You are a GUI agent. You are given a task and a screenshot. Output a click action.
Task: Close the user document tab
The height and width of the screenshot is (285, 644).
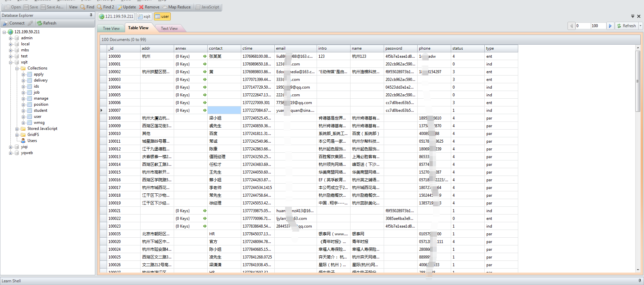click(639, 16)
